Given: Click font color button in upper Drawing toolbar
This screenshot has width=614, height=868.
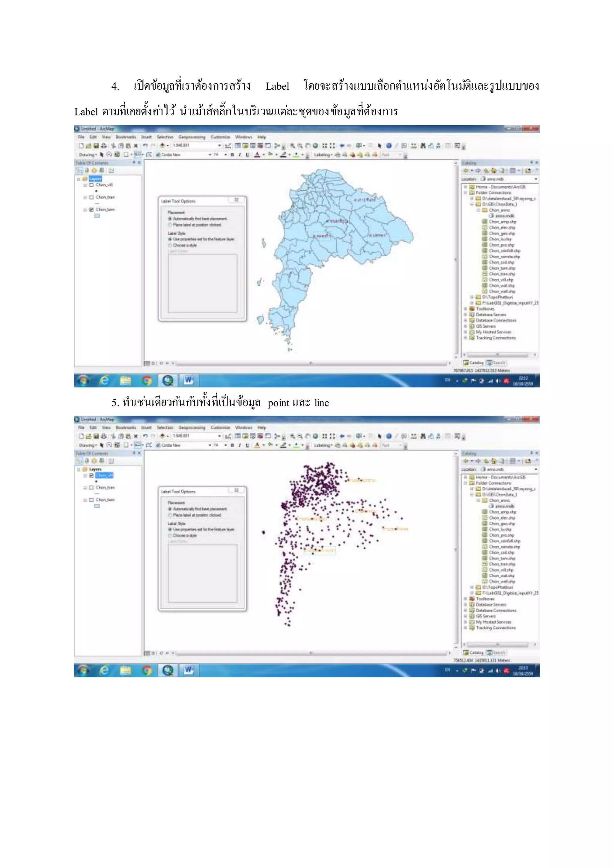Looking at the screenshot, I should [x=257, y=155].
